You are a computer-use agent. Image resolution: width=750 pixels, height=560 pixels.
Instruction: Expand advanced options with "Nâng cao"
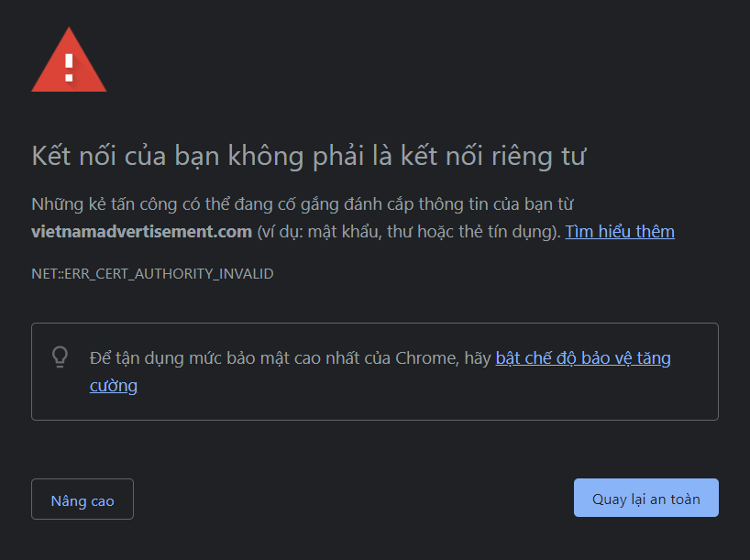click(x=83, y=500)
